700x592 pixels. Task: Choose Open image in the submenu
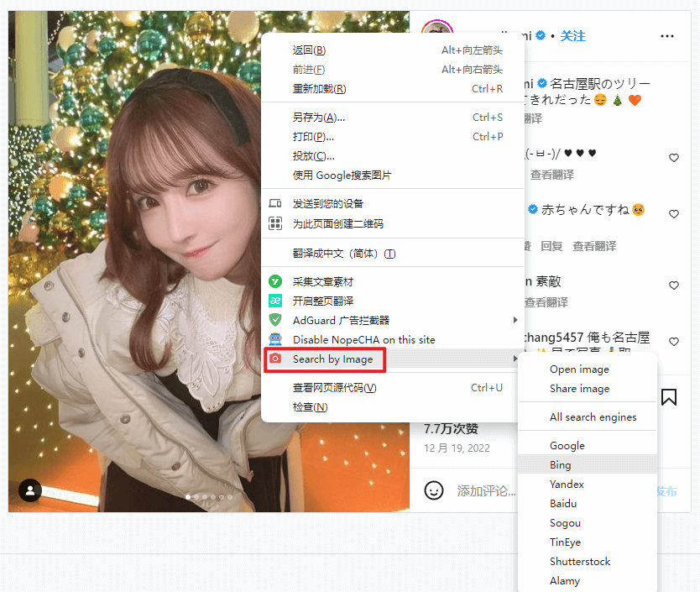[x=578, y=369]
